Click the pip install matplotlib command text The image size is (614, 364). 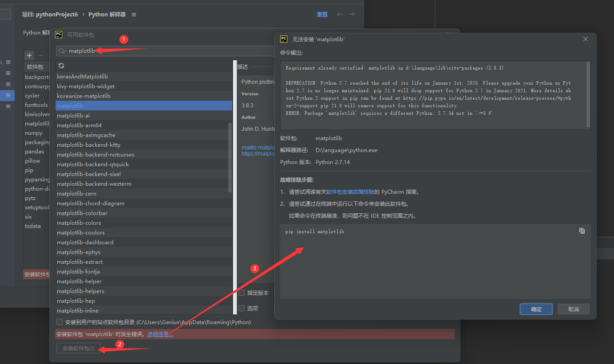315,231
